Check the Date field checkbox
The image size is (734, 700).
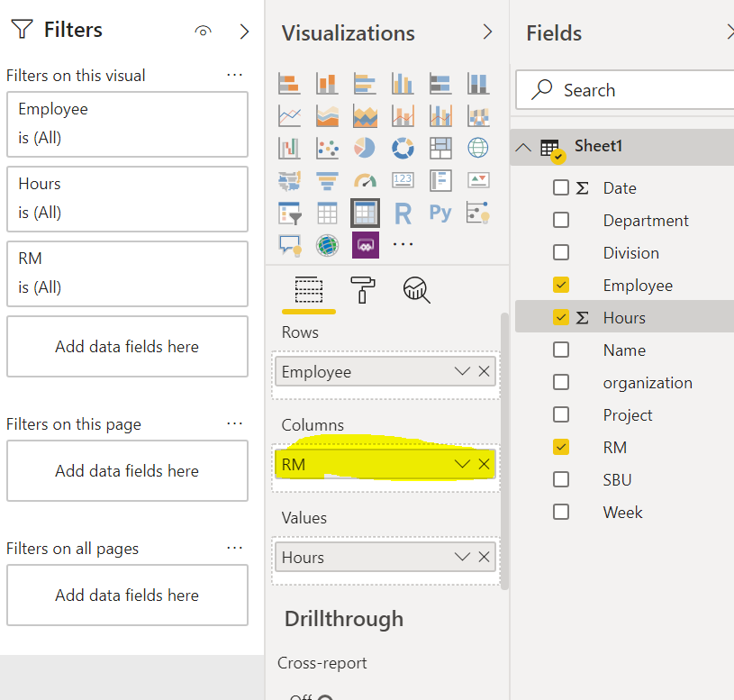[561, 187]
